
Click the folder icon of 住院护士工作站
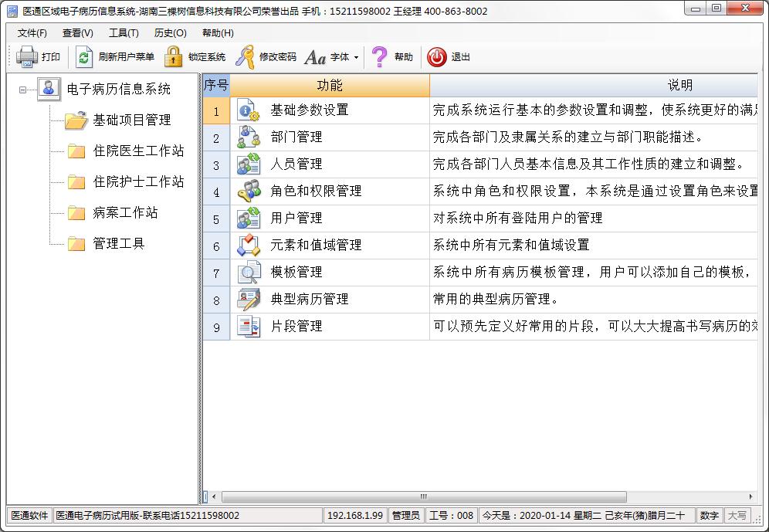(76, 182)
